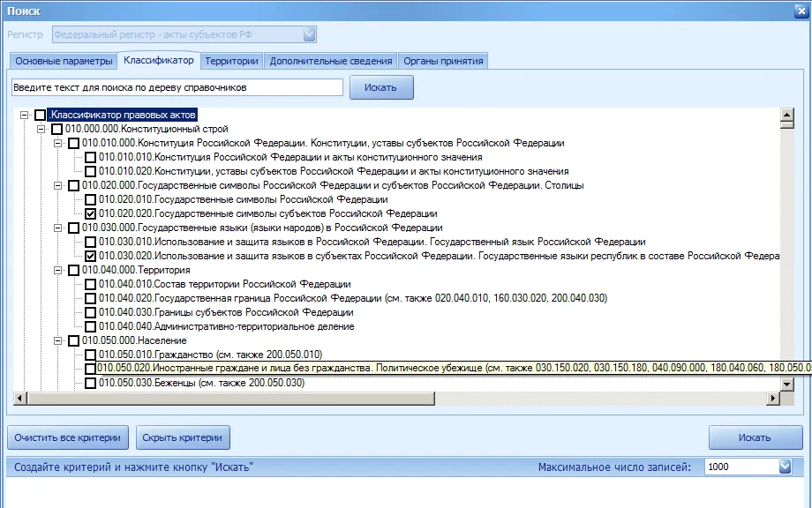The image size is (812, 508).
Task: Click the tree search text field
Action: click(177, 87)
